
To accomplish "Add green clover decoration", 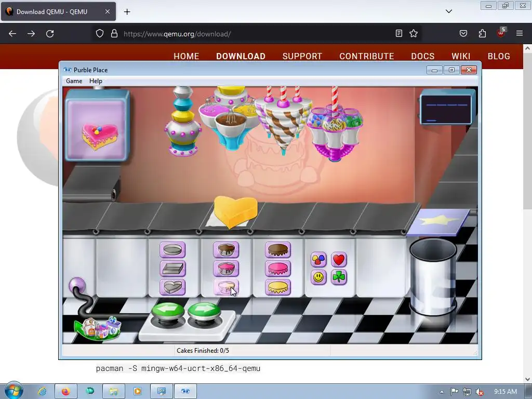I will coord(339,277).
